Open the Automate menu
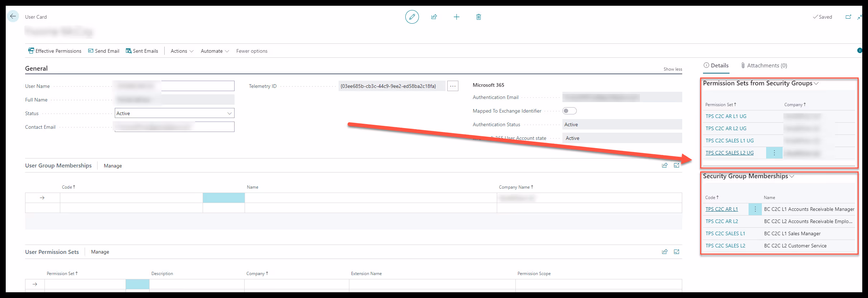868x298 pixels. click(x=215, y=51)
